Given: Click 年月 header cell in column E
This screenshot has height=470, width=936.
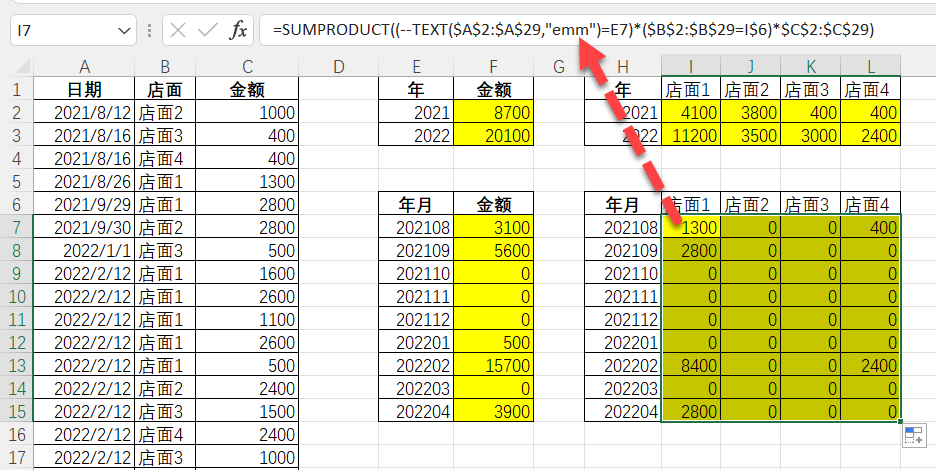Looking at the screenshot, I should point(416,205).
